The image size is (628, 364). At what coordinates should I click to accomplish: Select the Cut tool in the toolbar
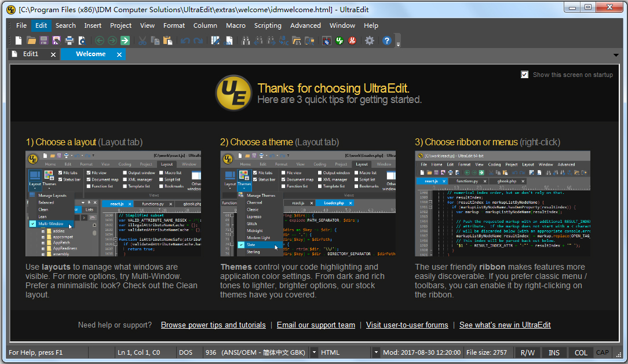point(143,41)
